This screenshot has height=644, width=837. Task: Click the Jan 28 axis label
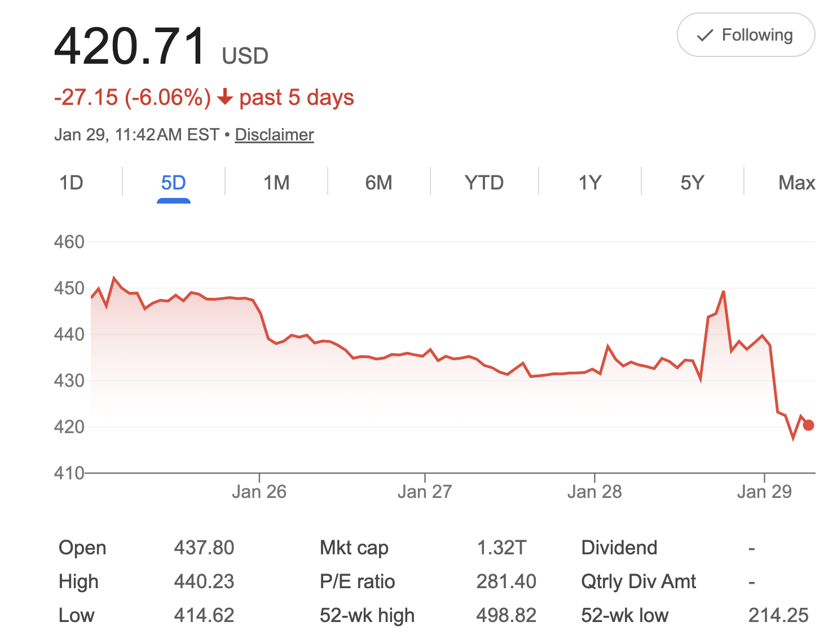[595, 491]
